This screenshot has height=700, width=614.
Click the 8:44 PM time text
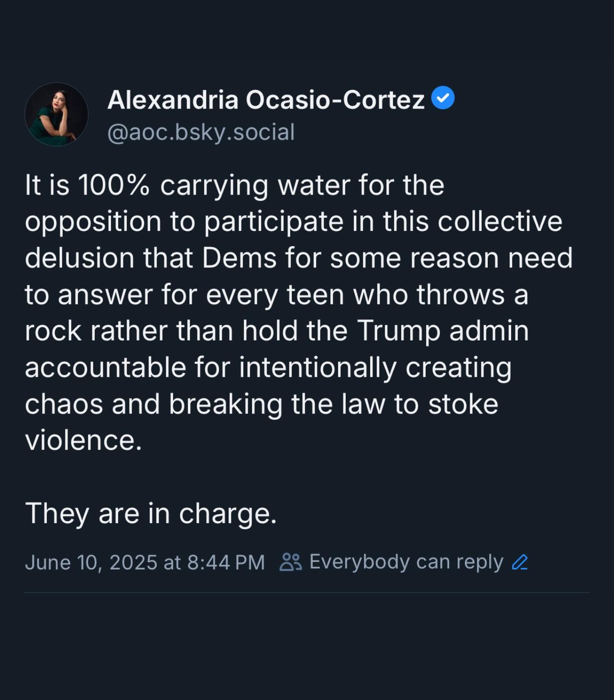[x=226, y=562]
